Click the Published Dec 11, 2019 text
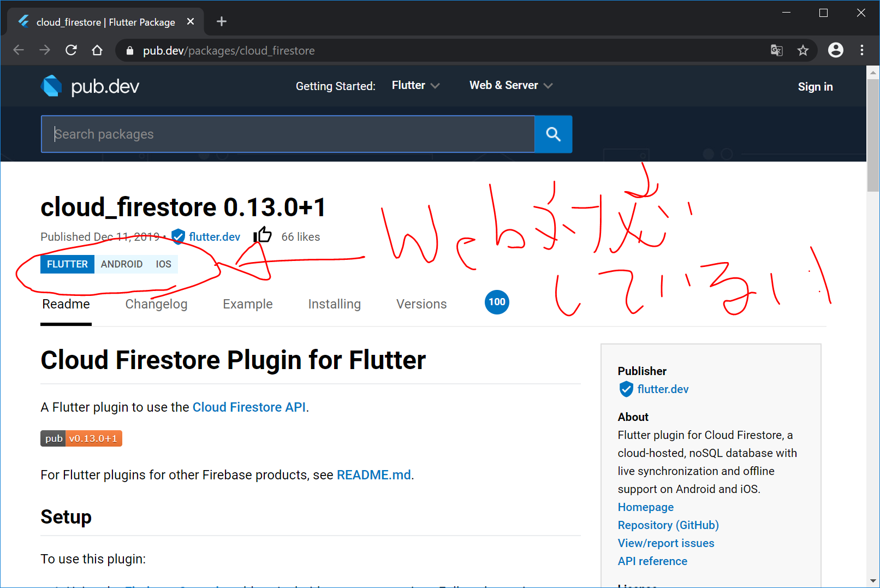The height and width of the screenshot is (588, 880). pos(100,237)
